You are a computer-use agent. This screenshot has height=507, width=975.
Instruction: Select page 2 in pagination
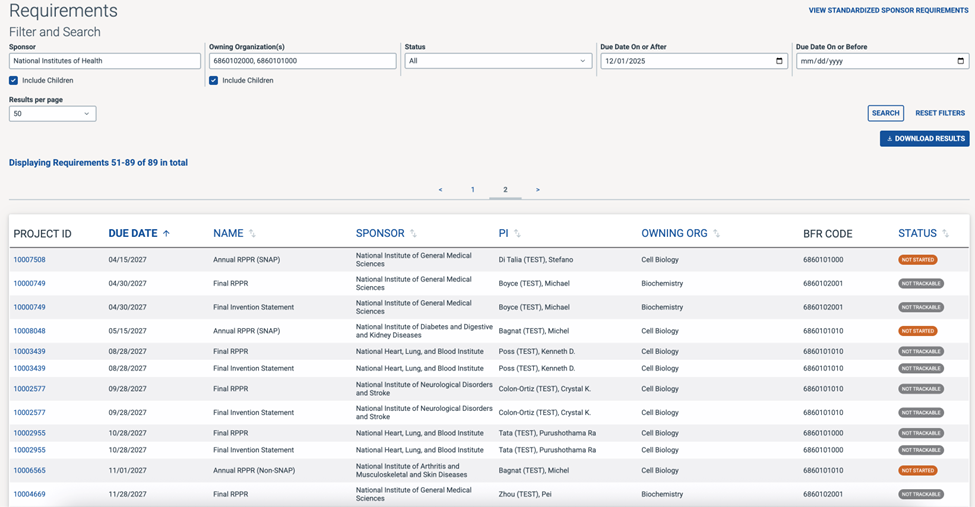[505, 189]
